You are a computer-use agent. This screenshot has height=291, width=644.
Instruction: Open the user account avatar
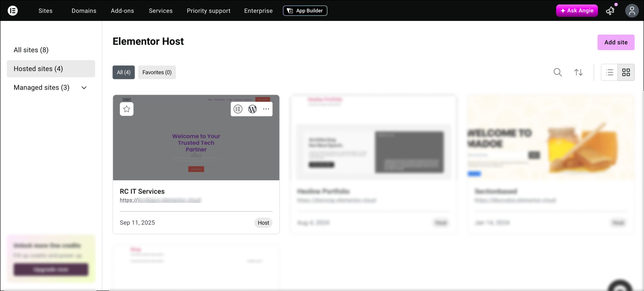(x=632, y=11)
